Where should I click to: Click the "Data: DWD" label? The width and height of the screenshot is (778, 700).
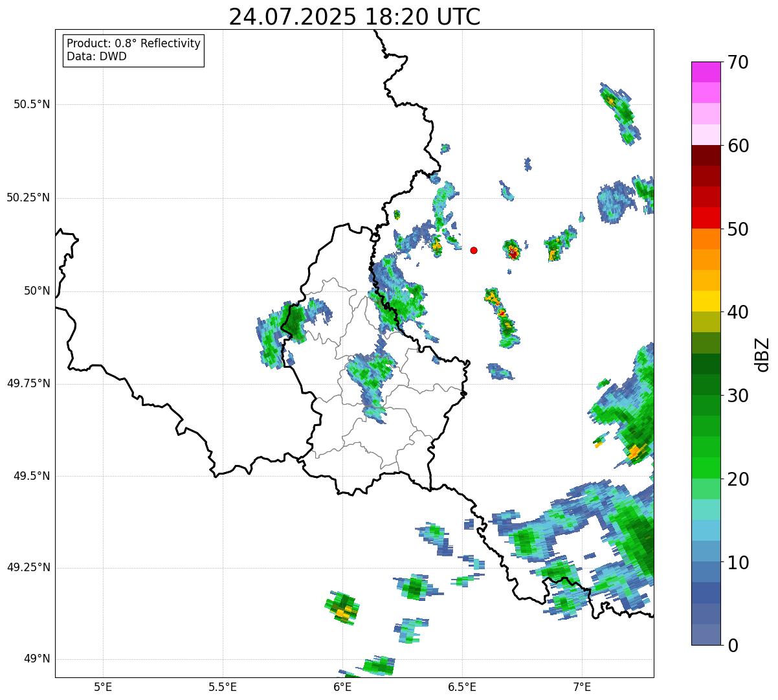pos(96,56)
